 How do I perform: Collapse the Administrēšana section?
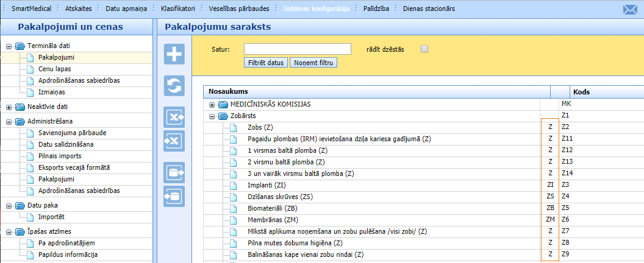tap(9, 122)
